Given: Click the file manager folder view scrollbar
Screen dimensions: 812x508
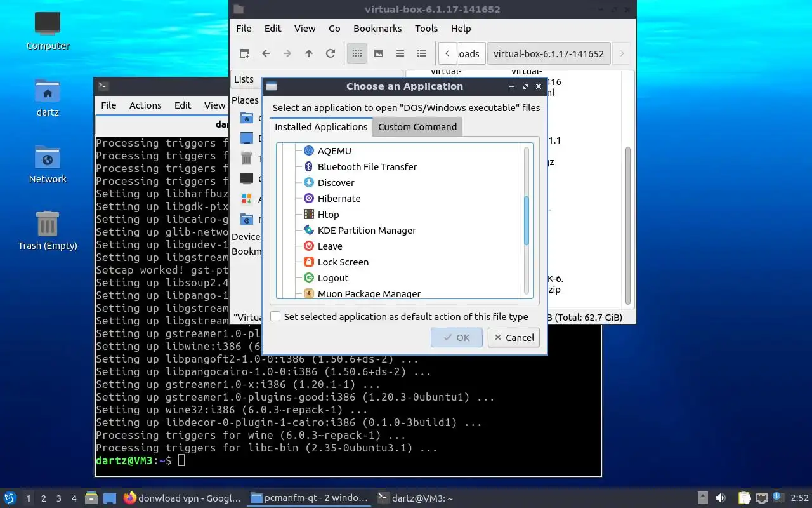Looking at the screenshot, I should [x=628, y=225].
